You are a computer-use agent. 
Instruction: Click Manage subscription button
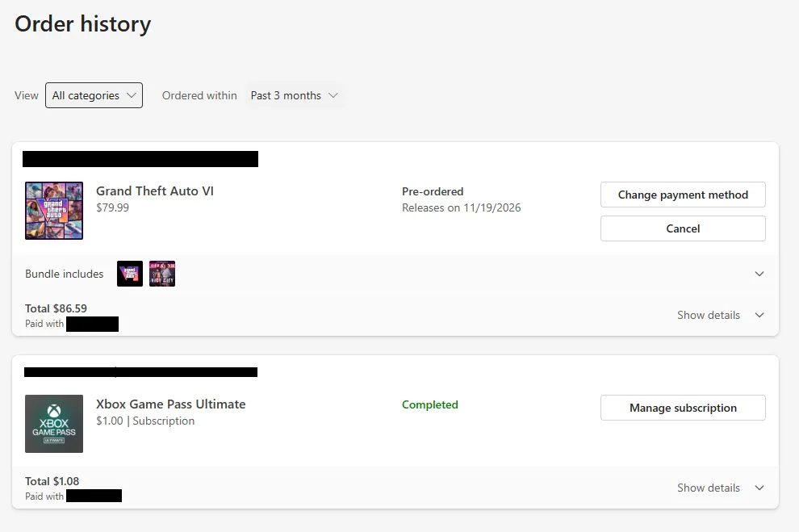point(683,408)
